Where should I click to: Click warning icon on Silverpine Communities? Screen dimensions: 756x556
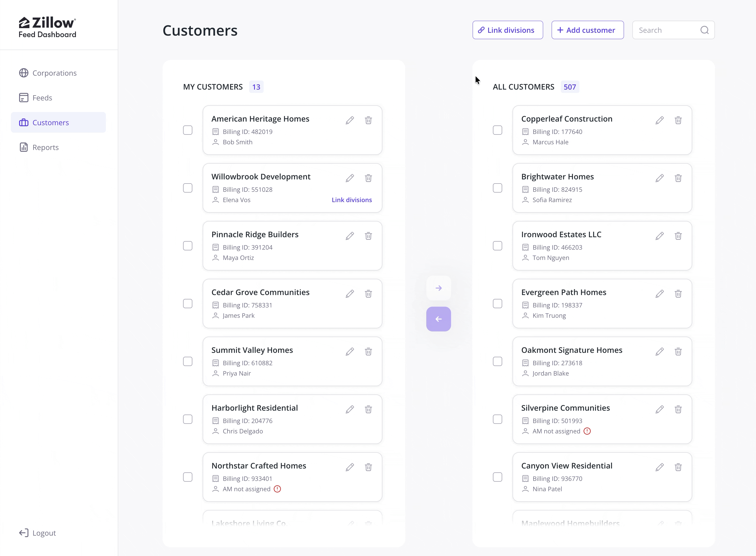(587, 431)
